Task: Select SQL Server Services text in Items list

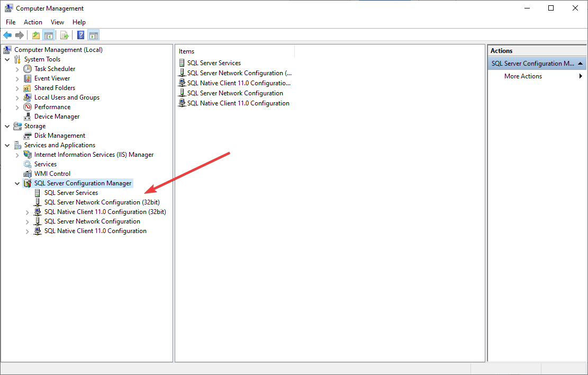Action: [214, 63]
